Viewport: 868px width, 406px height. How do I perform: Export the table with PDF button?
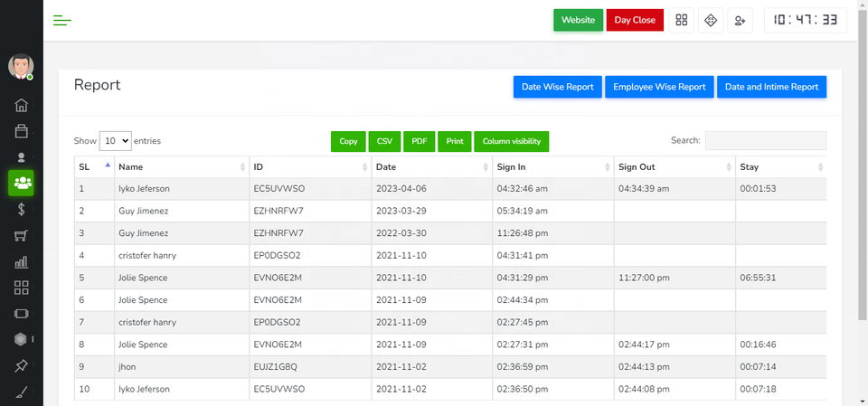pos(419,141)
